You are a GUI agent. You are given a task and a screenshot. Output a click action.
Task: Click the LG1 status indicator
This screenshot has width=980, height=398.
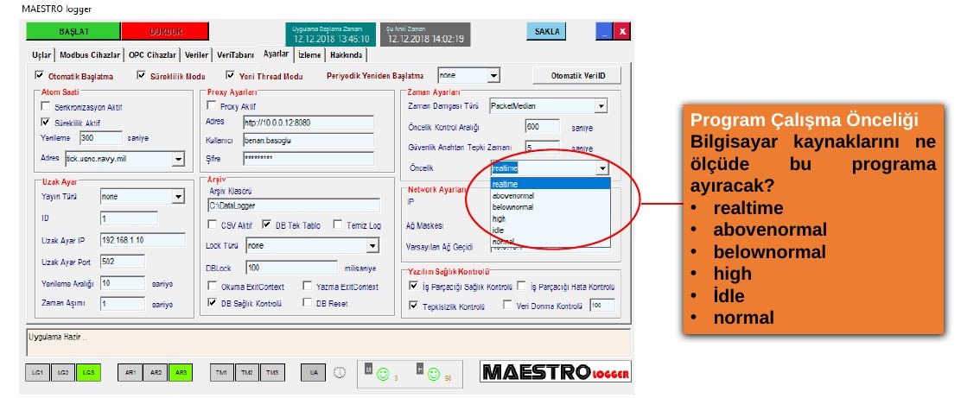tap(37, 372)
